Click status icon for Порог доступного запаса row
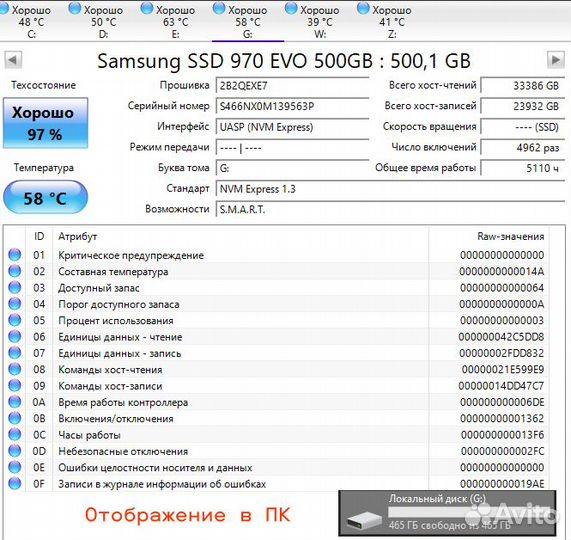 coord(15,304)
